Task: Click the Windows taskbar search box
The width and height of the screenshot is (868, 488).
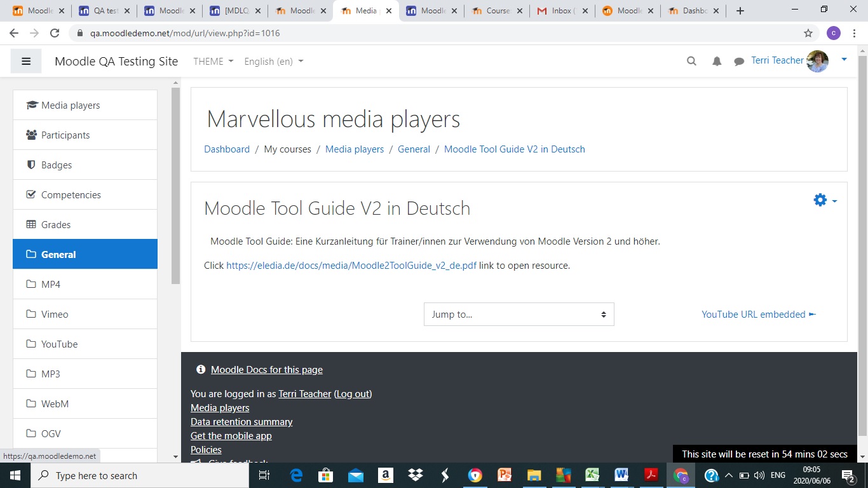Action: pyautogui.click(x=140, y=475)
